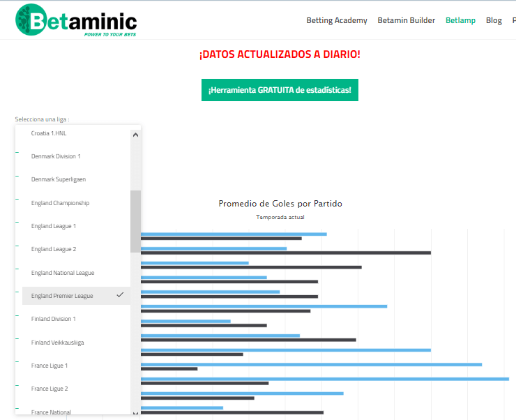Select France Ligue 1 option
The width and height of the screenshot is (516, 420).
click(50, 366)
